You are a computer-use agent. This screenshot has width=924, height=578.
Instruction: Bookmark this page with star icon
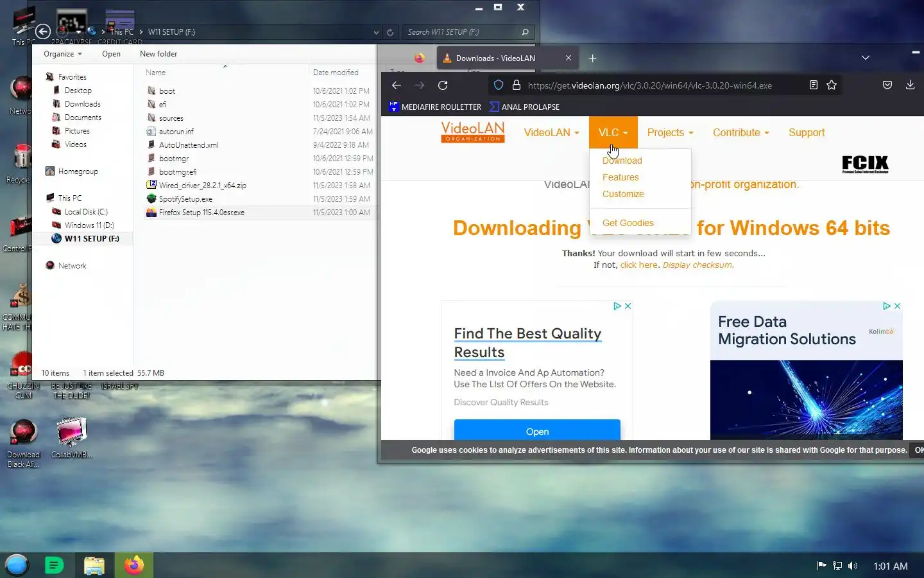pyautogui.click(x=832, y=85)
